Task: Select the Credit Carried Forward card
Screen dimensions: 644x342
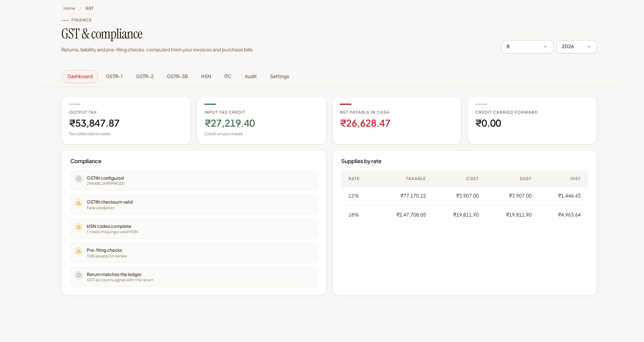Action: [x=532, y=120]
